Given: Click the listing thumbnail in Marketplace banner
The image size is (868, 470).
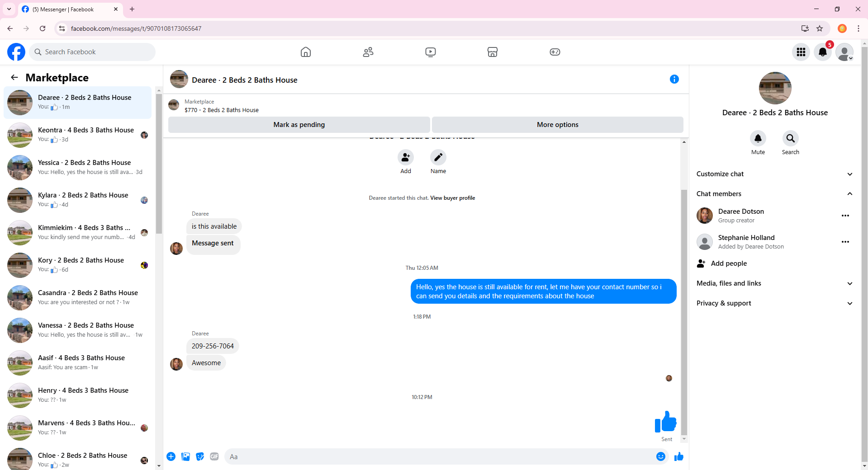Looking at the screenshot, I should point(174,106).
